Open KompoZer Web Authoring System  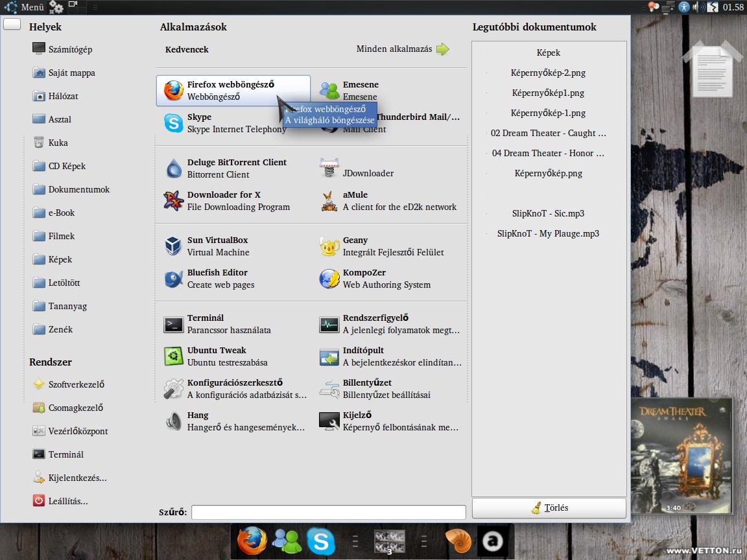point(390,278)
